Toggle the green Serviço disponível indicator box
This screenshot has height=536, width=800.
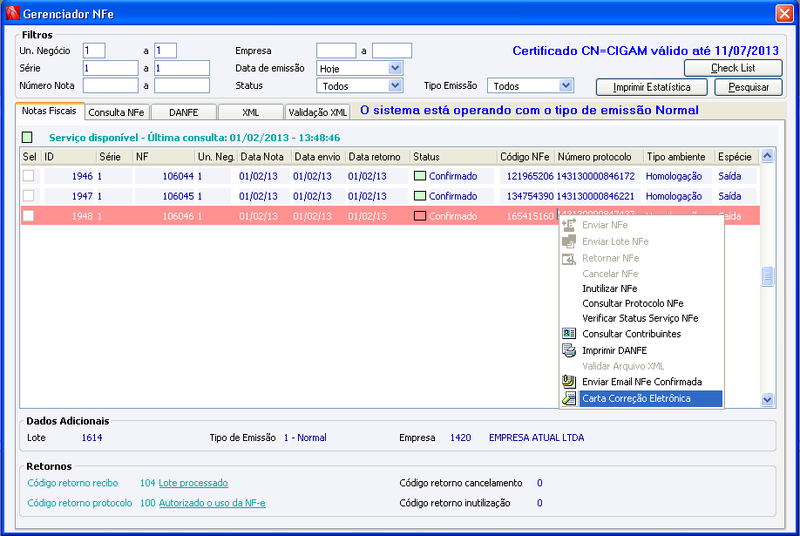[x=27, y=137]
